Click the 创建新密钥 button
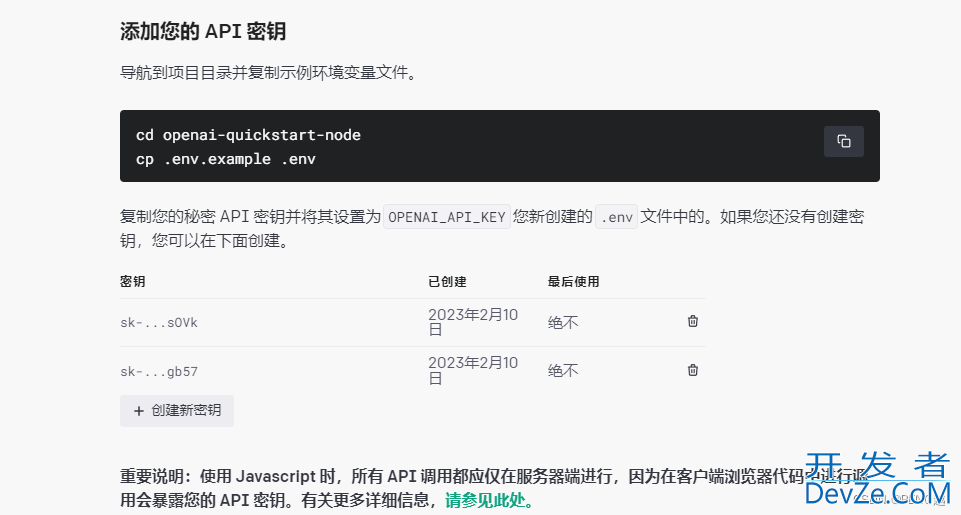961x515 pixels. click(177, 410)
